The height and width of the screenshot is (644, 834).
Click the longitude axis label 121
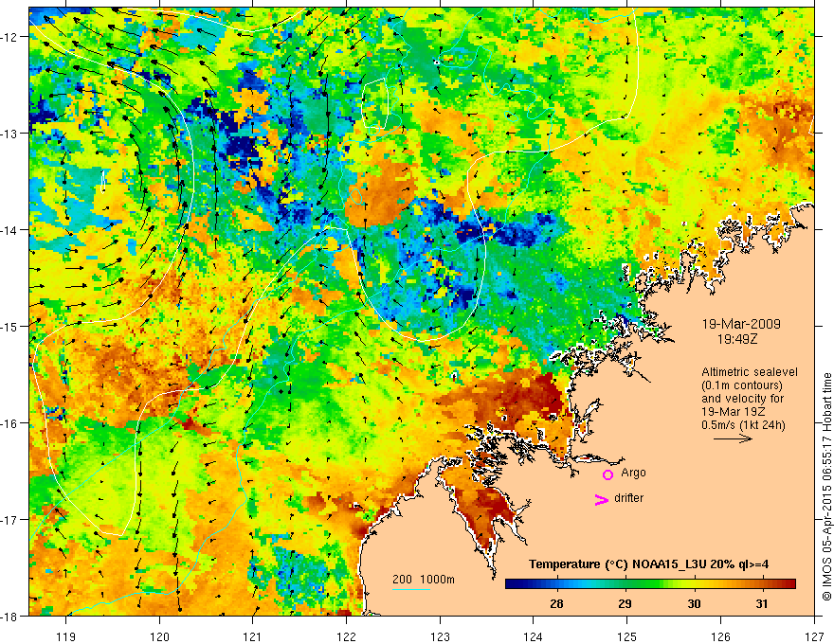pyautogui.click(x=253, y=636)
